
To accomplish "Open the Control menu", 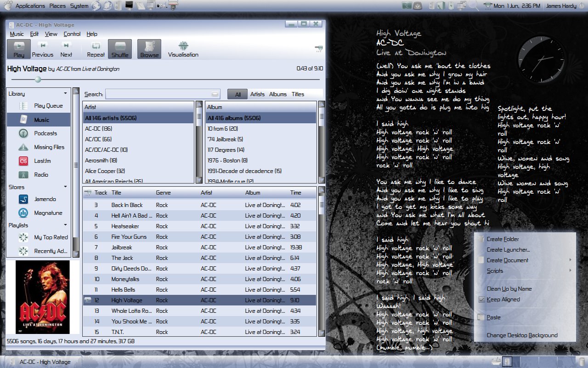I will point(72,34).
